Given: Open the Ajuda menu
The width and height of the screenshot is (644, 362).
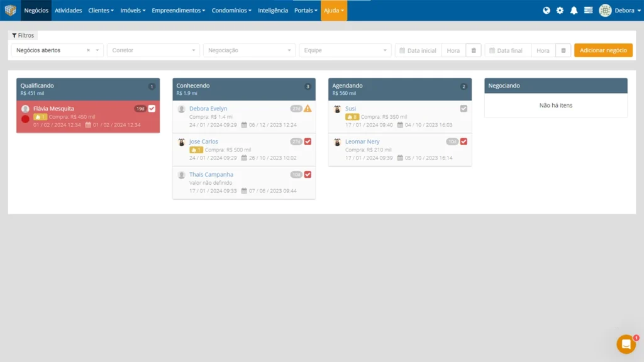Looking at the screenshot, I should (334, 10).
